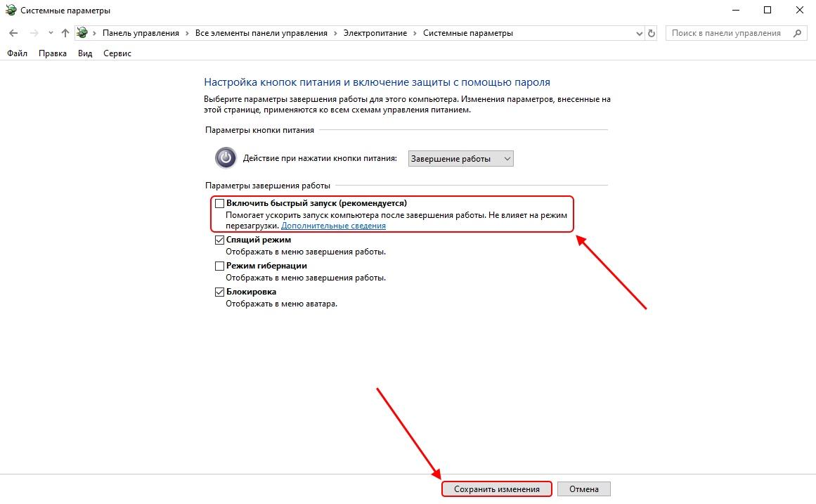Open the Файл menu
816x504 pixels.
click(17, 53)
